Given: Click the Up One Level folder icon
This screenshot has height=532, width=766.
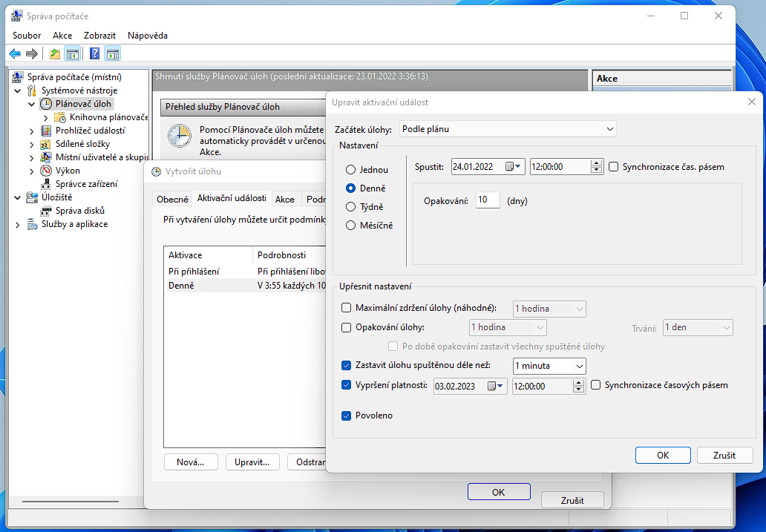Looking at the screenshot, I should [x=55, y=53].
